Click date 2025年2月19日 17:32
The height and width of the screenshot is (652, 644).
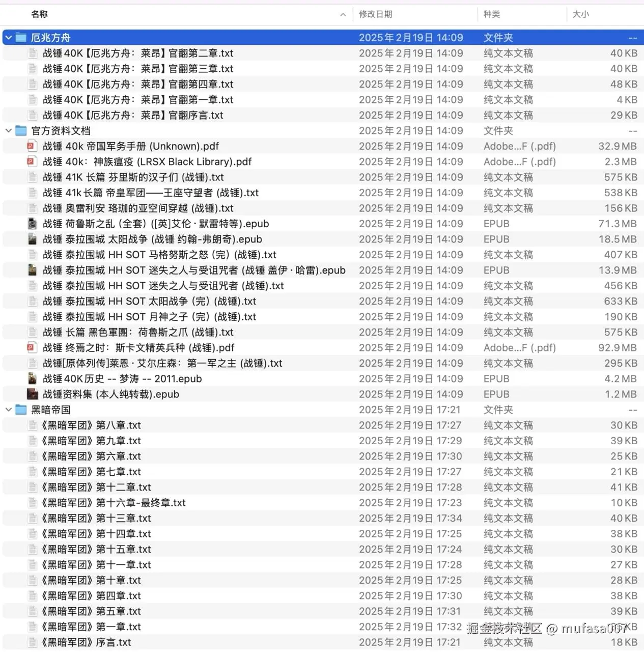pyautogui.click(x=410, y=627)
